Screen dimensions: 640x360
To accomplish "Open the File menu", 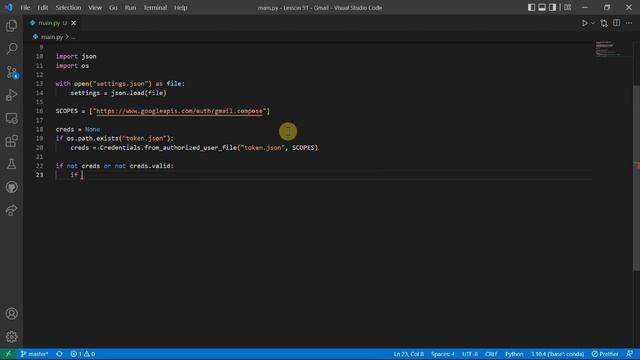I will pos(25,7).
